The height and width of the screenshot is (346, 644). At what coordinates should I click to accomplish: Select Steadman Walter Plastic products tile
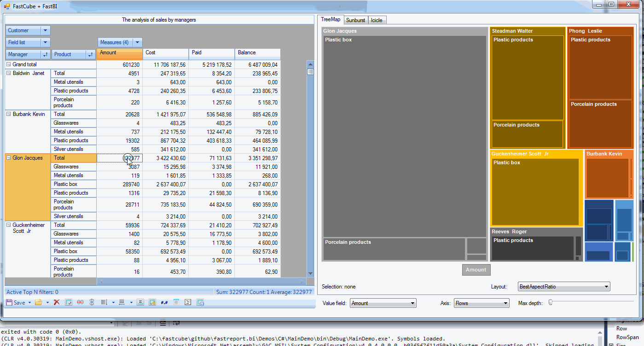coord(528,78)
